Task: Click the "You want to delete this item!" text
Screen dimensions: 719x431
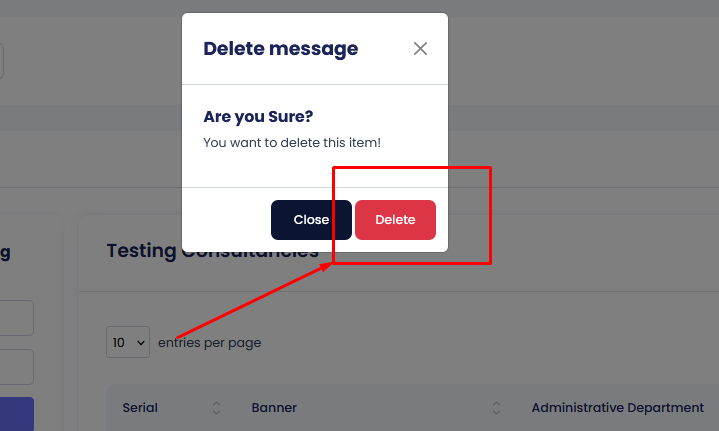Action: (x=292, y=143)
